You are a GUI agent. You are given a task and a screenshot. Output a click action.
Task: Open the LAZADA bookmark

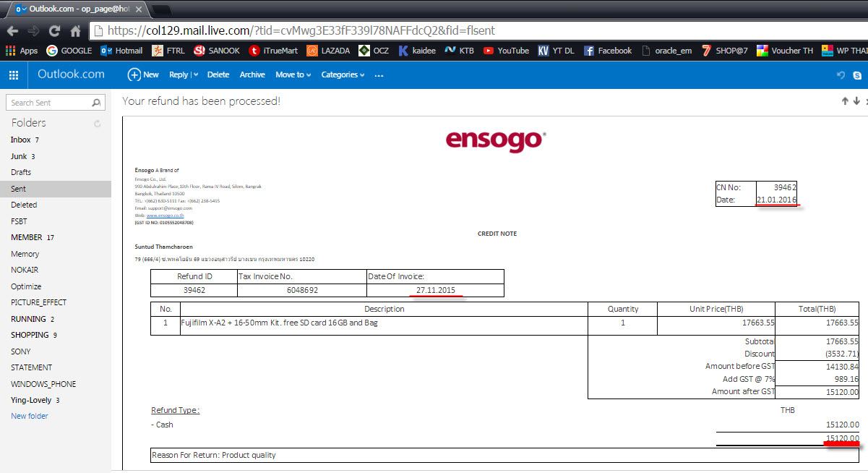[329, 51]
